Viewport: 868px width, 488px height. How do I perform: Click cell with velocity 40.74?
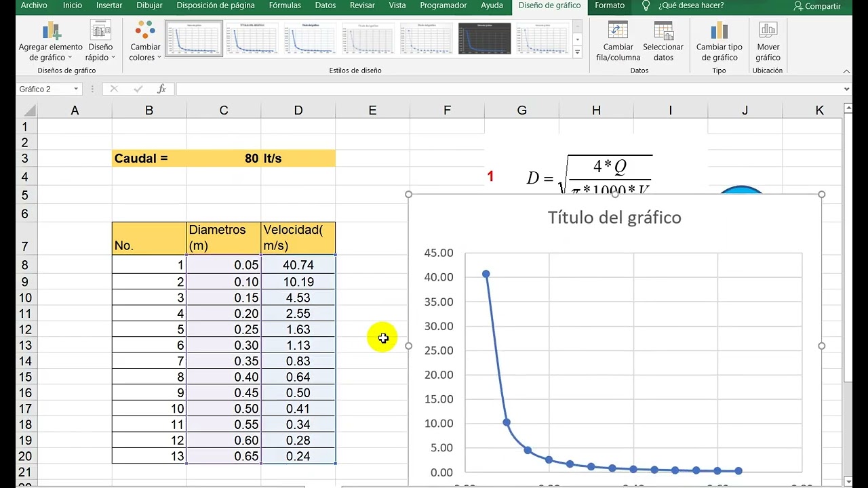click(298, 265)
